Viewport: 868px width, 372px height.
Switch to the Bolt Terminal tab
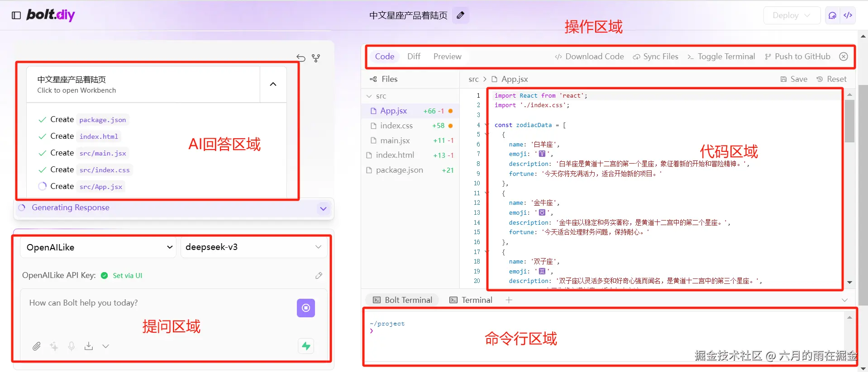coord(402,300)
